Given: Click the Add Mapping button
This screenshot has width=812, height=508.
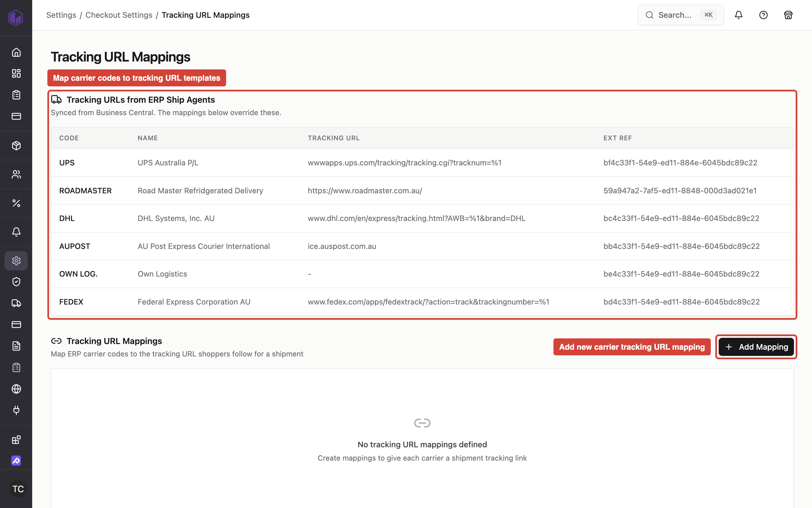Looking at the screenshot, I should (756, 347).
